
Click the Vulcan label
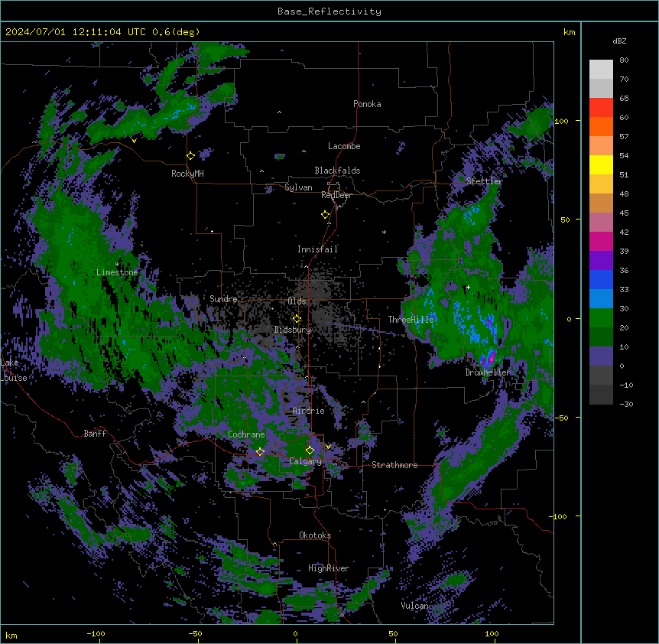(414, 606)
